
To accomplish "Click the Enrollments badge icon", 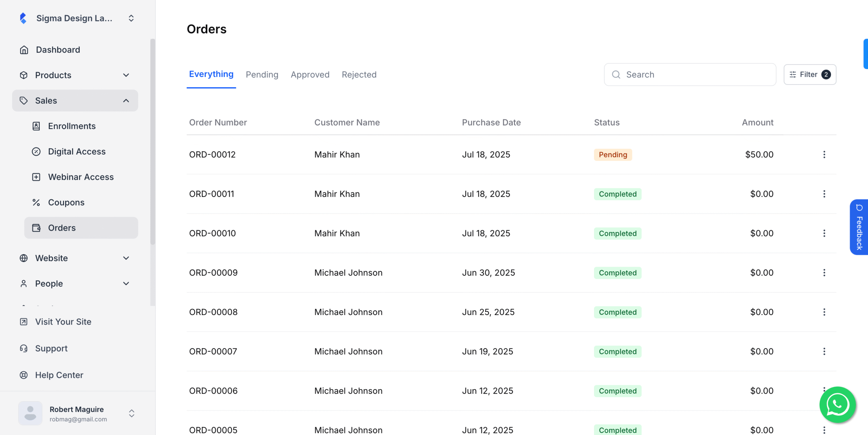I will coord(36,126).
